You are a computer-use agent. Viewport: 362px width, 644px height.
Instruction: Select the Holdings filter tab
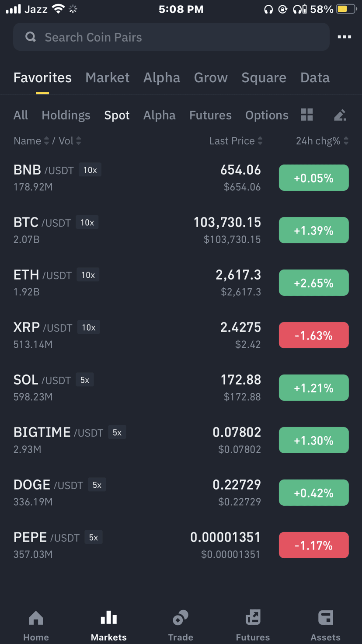click(66, 115)
